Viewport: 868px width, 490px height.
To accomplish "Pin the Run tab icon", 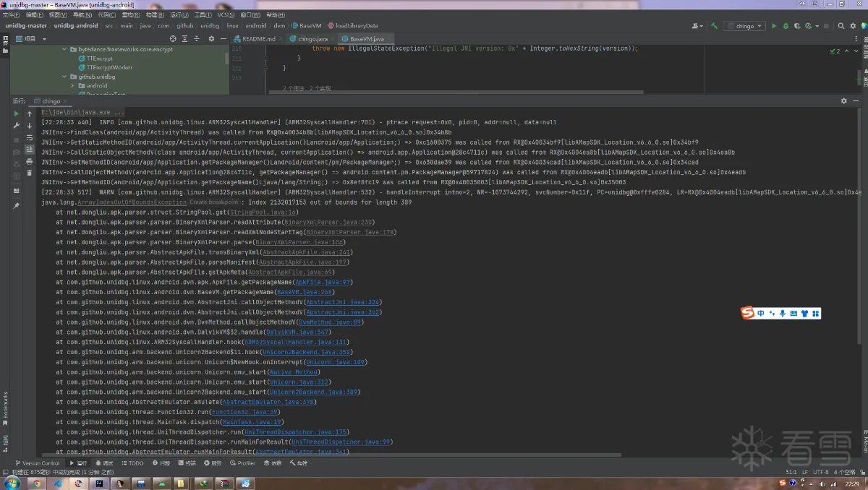I will pos(17,206).
